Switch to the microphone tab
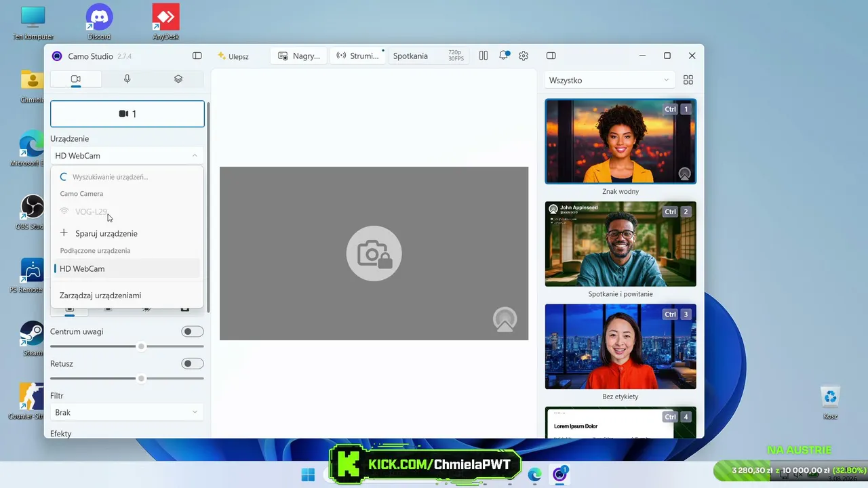Screen dimensions: 868x488 (127, 79)
